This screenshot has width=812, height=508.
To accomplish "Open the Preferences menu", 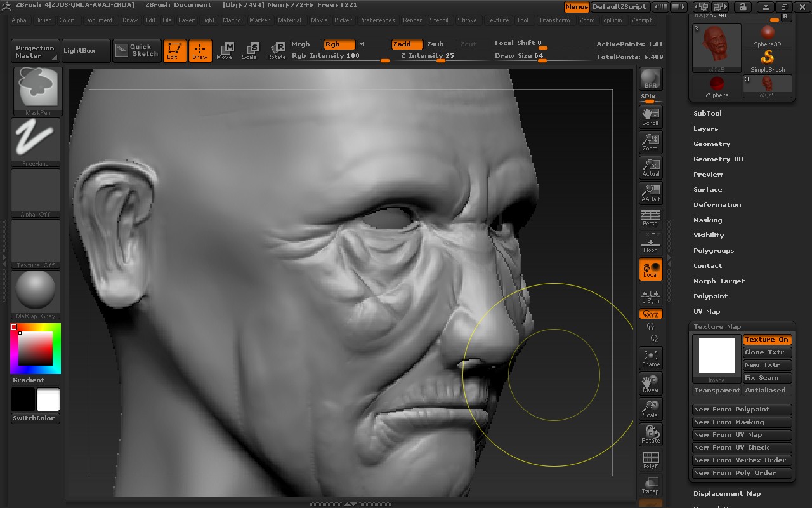I will pos(377,20).
